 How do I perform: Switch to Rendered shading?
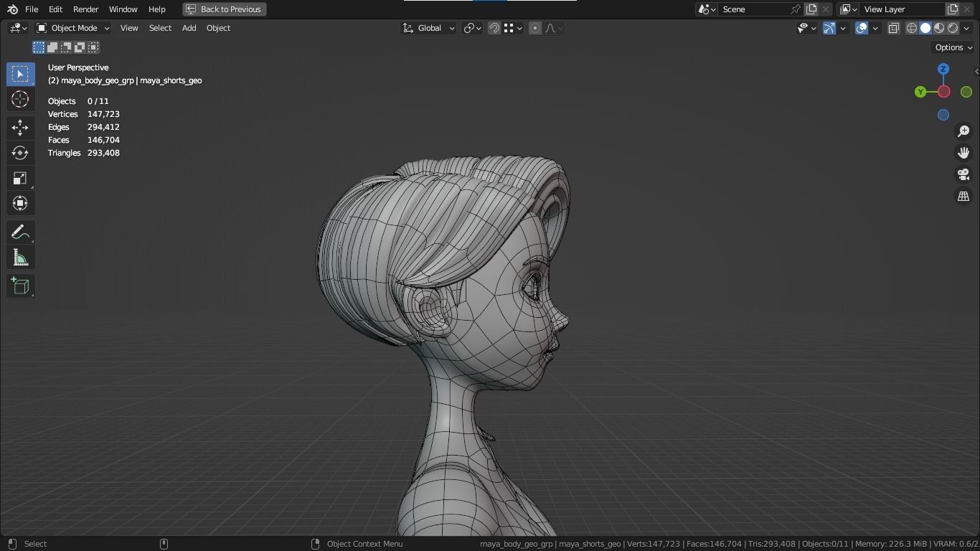coord(953,28)
